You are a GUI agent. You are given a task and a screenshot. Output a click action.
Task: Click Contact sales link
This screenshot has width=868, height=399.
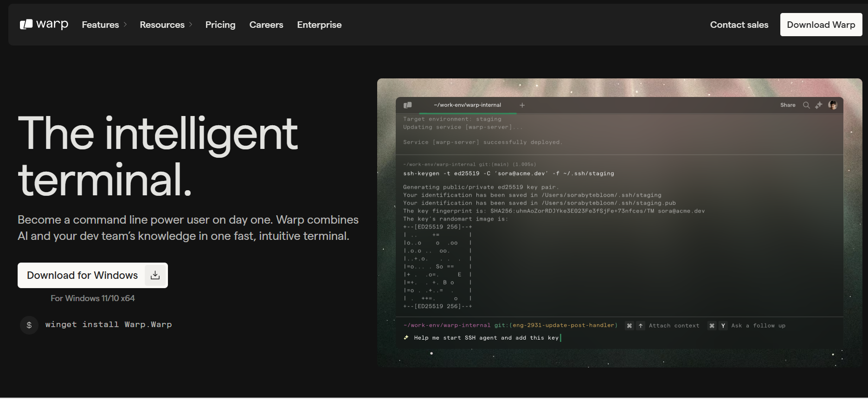(x=739, y=25)
